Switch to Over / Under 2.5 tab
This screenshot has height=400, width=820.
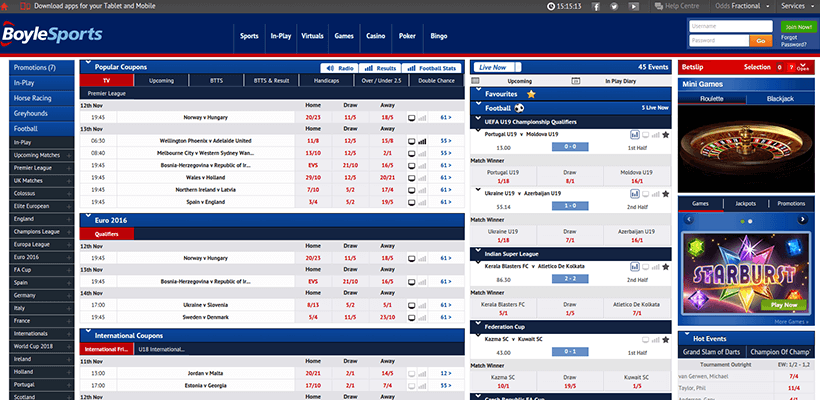[x=382, y=81]
